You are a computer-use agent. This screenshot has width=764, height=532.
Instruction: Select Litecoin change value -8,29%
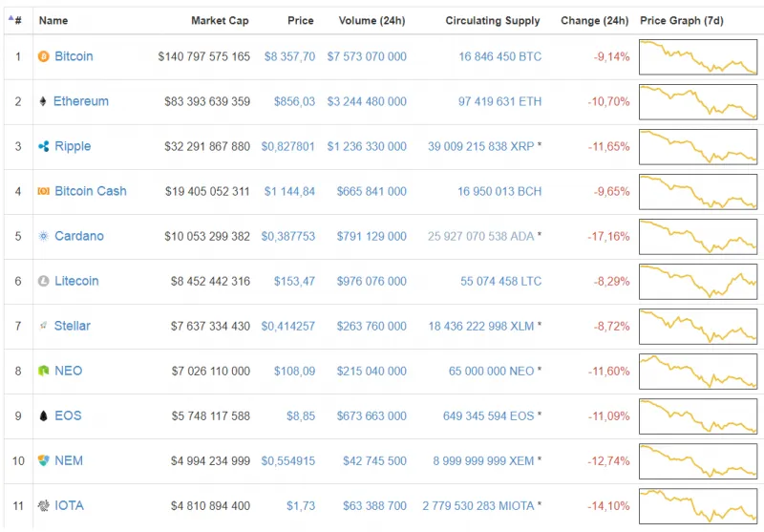pyautogui.click(x=611, y=281)
